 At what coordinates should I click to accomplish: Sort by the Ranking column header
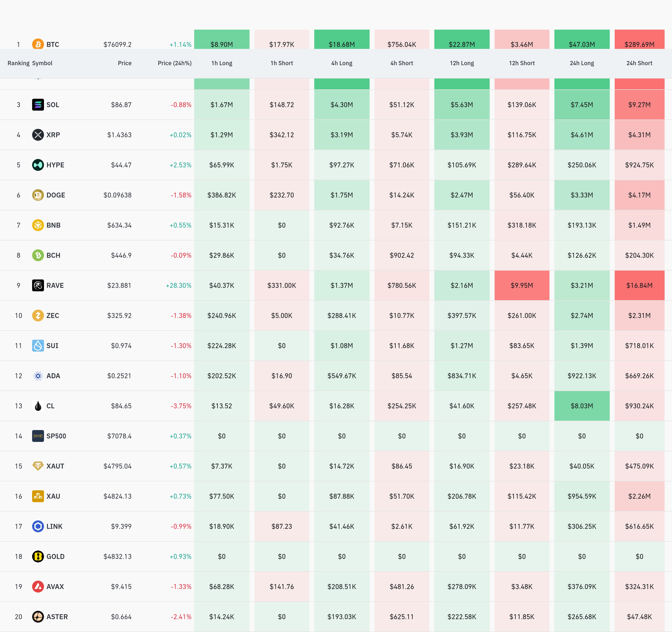(18, 63)
